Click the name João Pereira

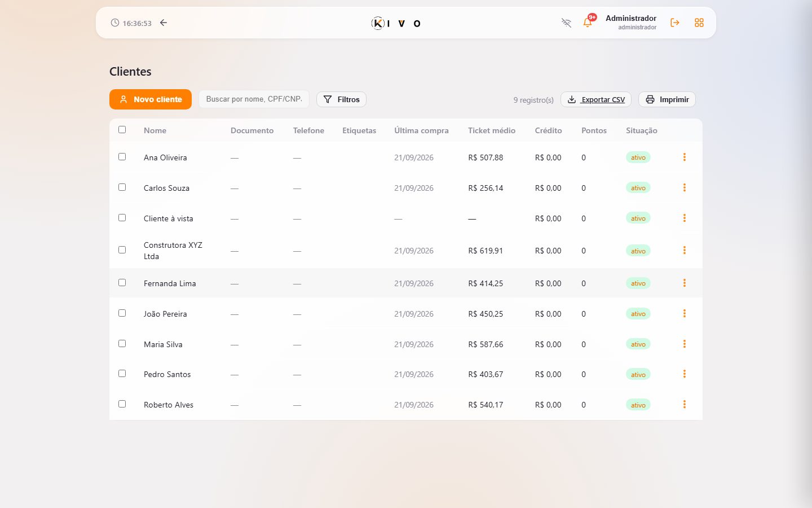click(165, 314)
